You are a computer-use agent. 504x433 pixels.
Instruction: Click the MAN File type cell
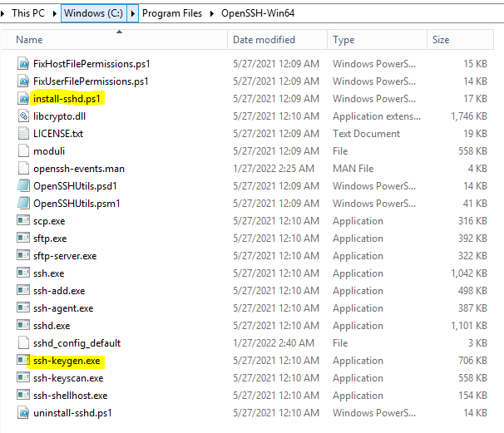coord(353,169)
